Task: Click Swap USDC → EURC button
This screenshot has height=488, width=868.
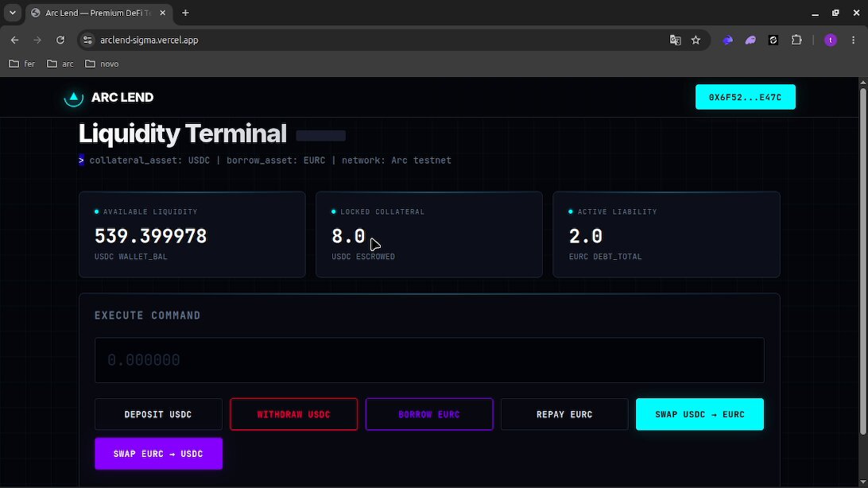Action: point(699,414)
